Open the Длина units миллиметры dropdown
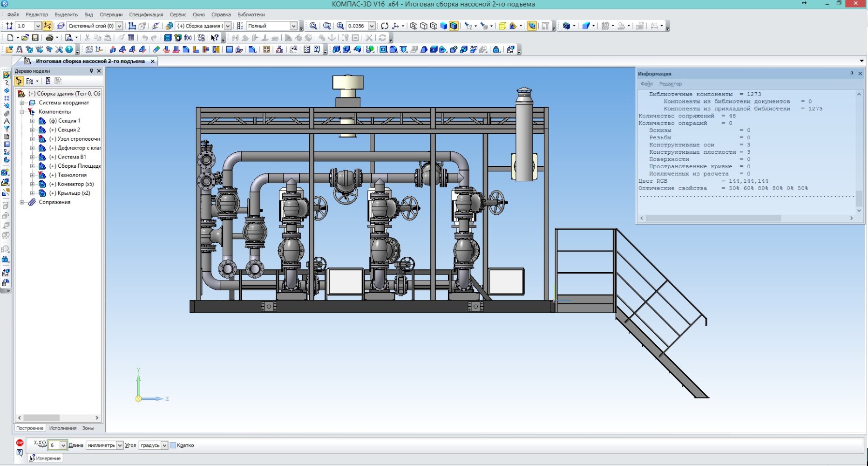868x466 pixels. pos(120,445)
